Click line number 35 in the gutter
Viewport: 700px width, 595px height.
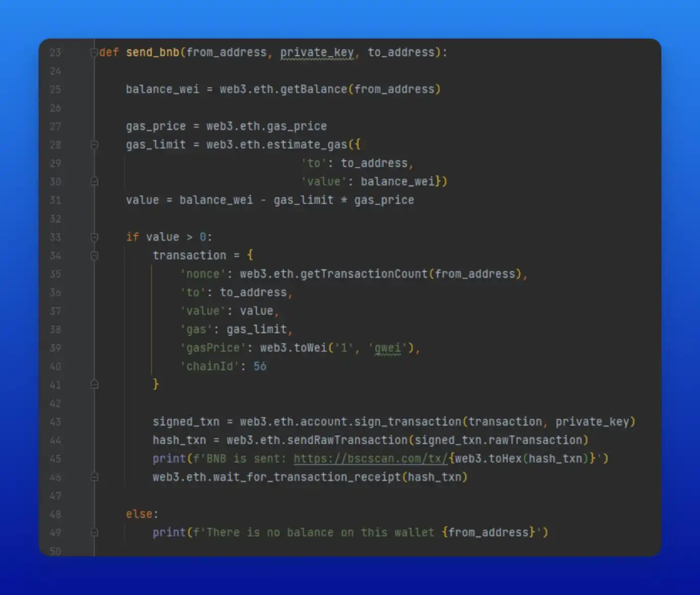tap(55, 274)
